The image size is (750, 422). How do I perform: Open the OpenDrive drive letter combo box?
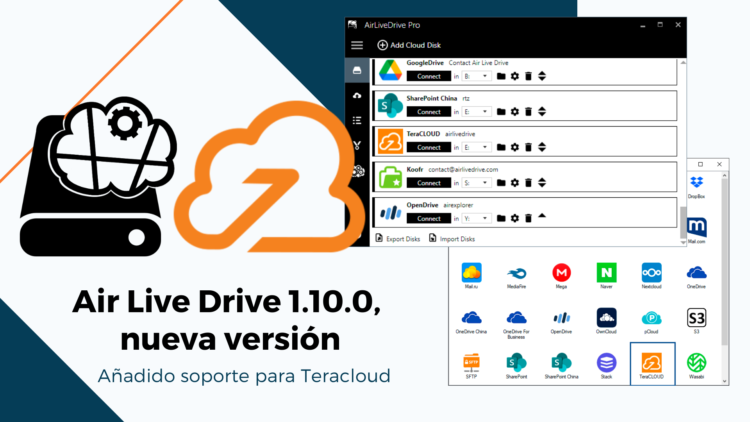pyautogui.click(x=476, y=218)
